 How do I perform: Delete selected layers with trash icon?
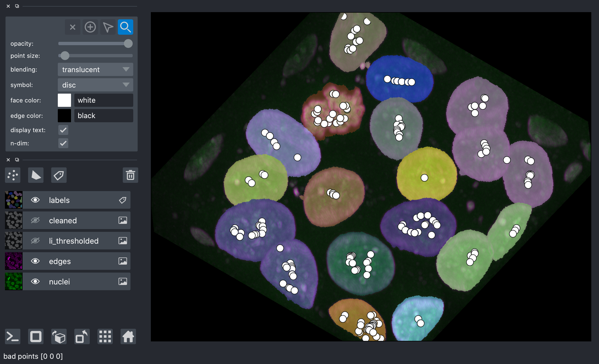tap(130, 175)
